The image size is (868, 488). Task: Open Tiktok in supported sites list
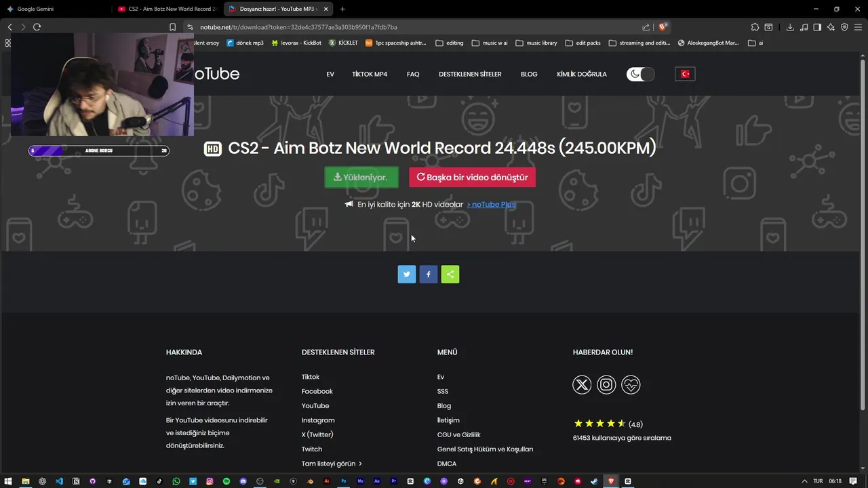tap(311, 377)
